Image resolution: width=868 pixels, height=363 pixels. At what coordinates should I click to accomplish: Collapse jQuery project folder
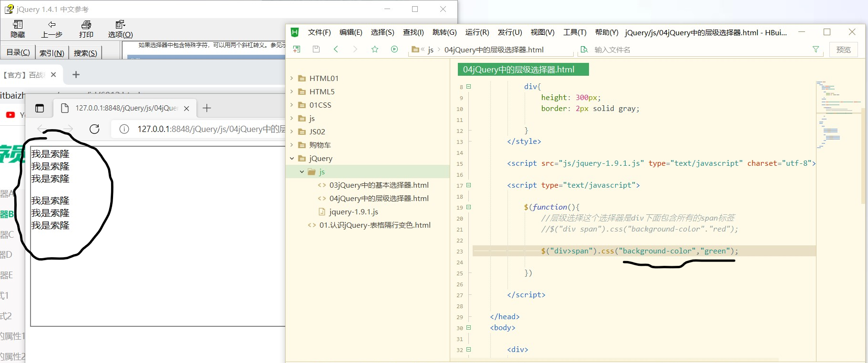tap(292, 158)
